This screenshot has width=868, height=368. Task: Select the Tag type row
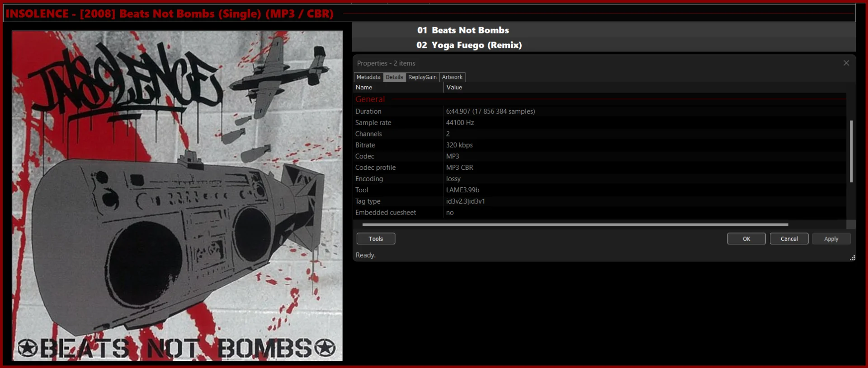point(600,201)
